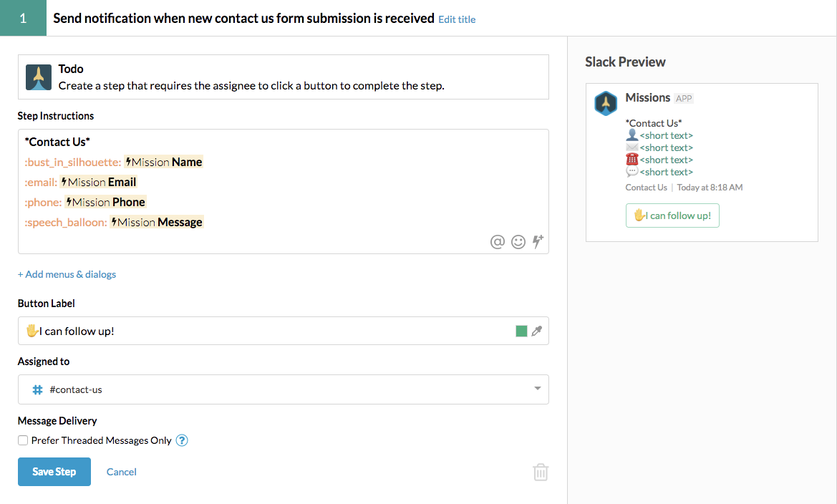The image size is (837, 504).
Task: Click the Edit title link
Action: (457, 19)
